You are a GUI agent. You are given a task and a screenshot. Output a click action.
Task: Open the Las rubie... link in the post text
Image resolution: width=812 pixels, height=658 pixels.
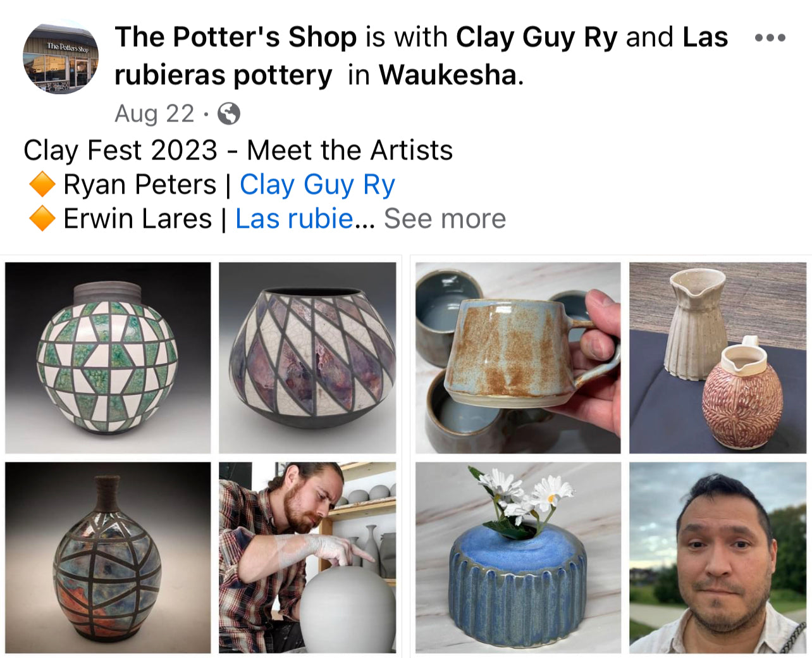(x=294, y=218)
